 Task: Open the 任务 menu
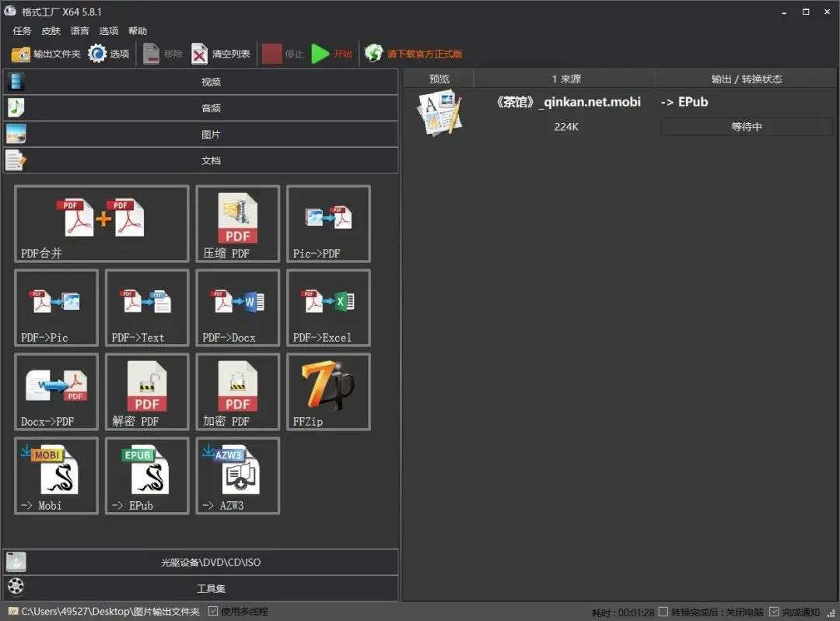point(22,31)
